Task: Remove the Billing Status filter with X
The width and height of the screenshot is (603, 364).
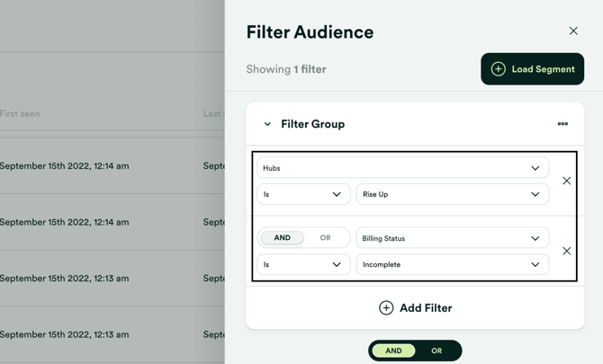Action: [x=566, y=251]
